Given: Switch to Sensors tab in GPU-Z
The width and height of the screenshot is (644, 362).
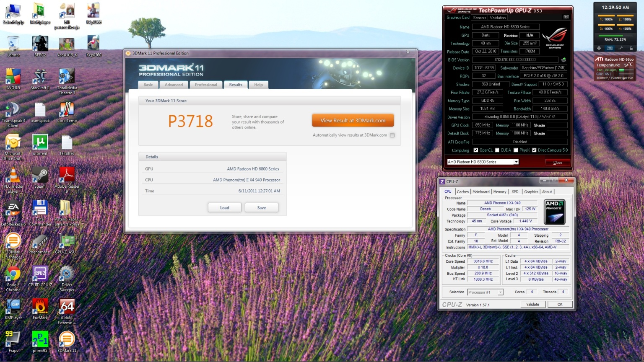Looking at the screenshot, I should (480, 18).
